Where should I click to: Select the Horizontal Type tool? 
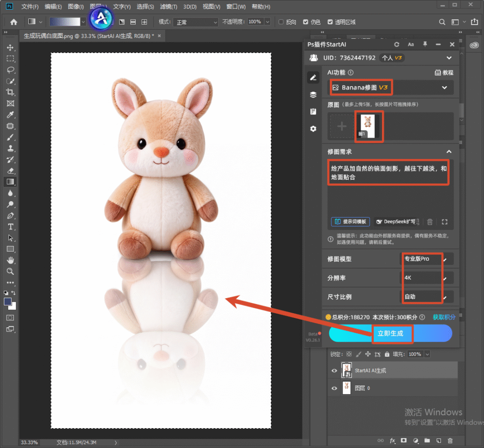[x=10, y=227]
